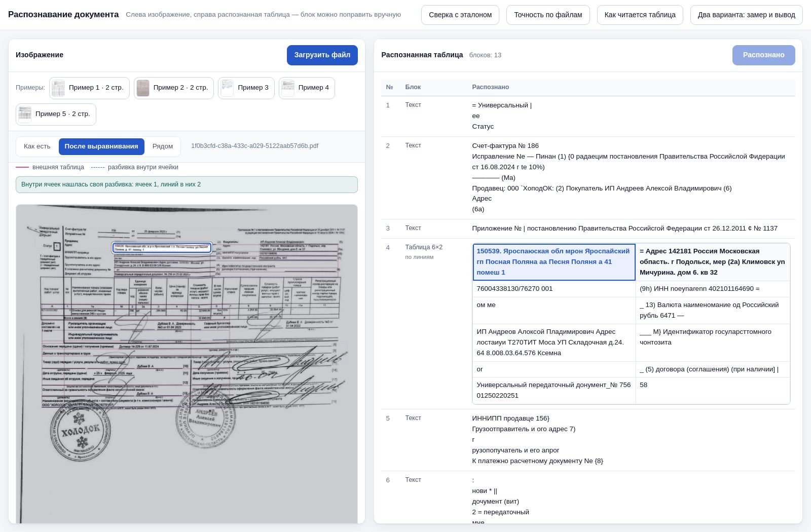811x532 pixels.
Task: Go to Как читается таблица
Action: [x=640, y=15]
